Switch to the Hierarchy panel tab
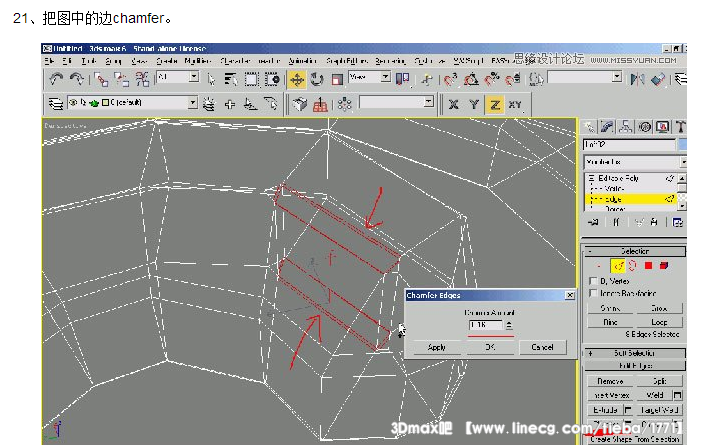 point(626,127)
